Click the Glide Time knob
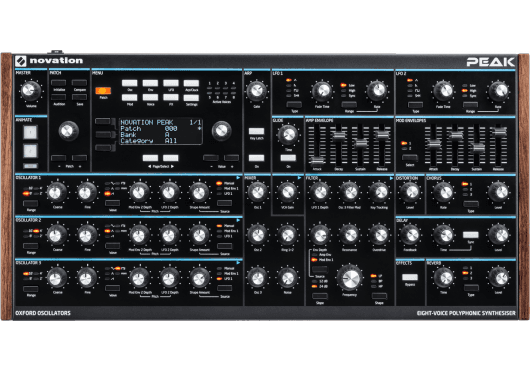This screenshot has width=530, height=371. tap(288, 134)
